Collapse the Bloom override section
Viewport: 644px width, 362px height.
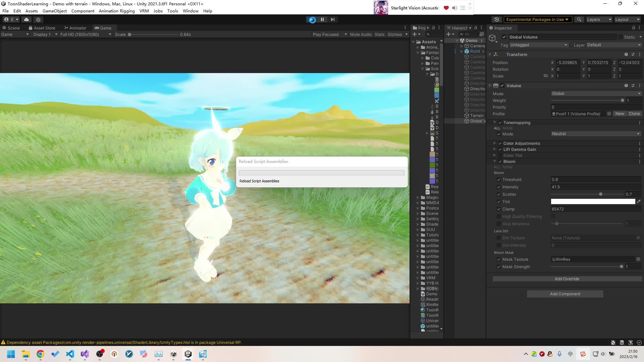coord(495,161)
